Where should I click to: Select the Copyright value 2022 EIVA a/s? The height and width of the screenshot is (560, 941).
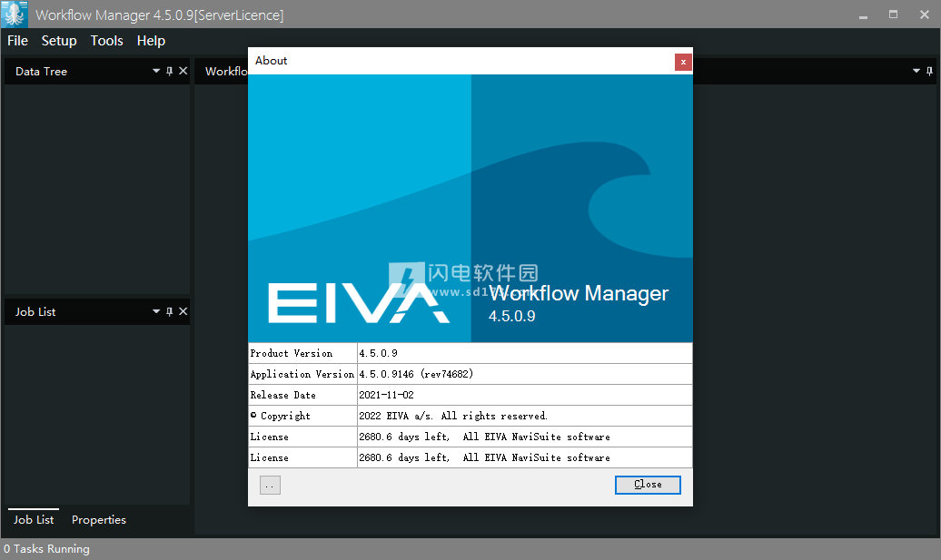tap(524, 416)
